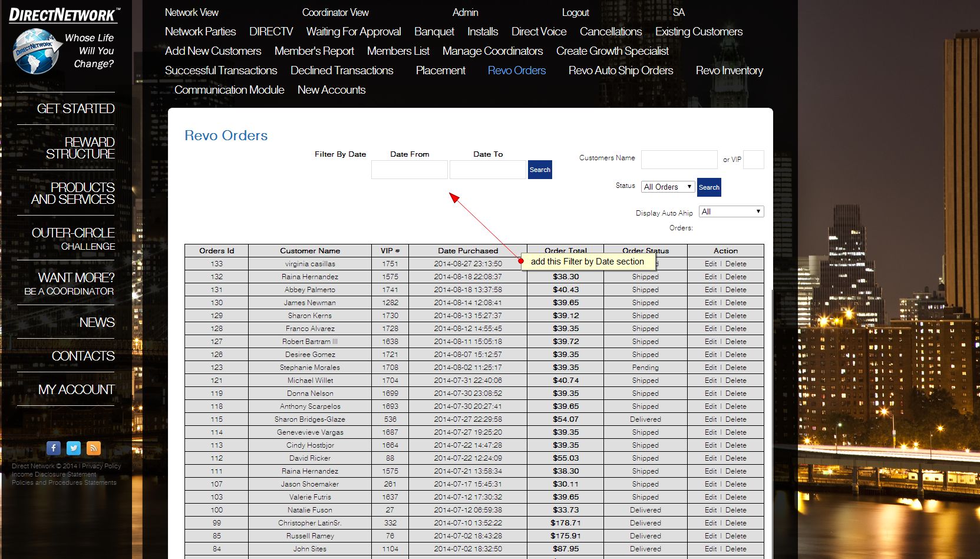Click Search button next to Status dropdown
This screenshot has width=980, height=559.
point(709,187)
